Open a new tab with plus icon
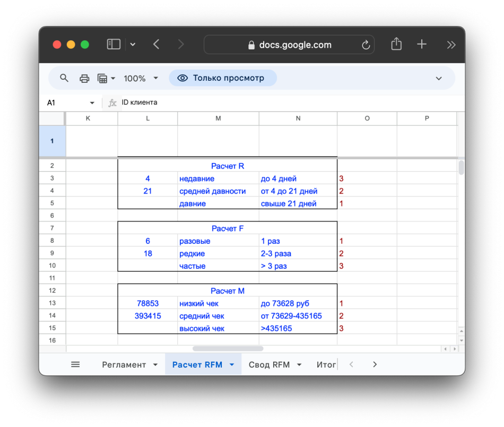Image resolution: width=504 pixels, height=427 pixels. click(x=422, y=45)
